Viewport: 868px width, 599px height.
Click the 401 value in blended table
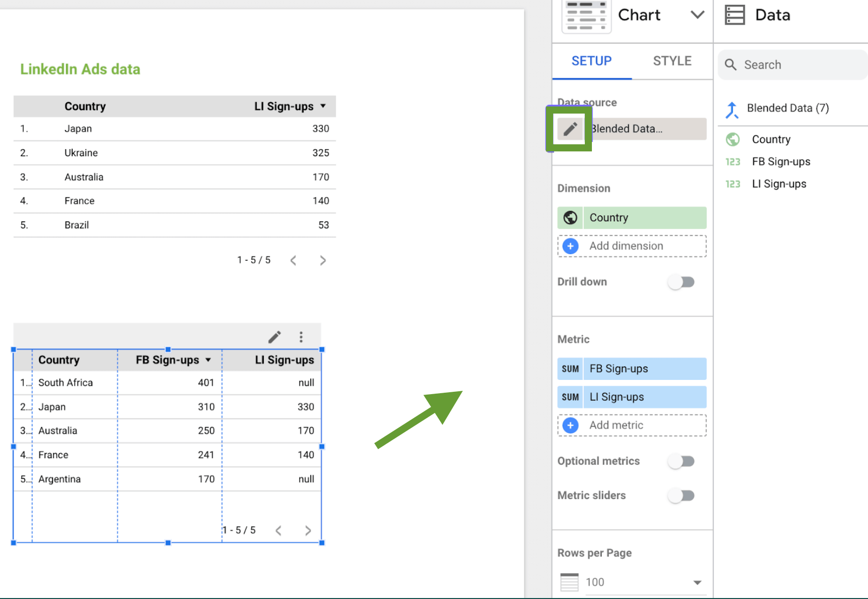[x=206, y=383]
